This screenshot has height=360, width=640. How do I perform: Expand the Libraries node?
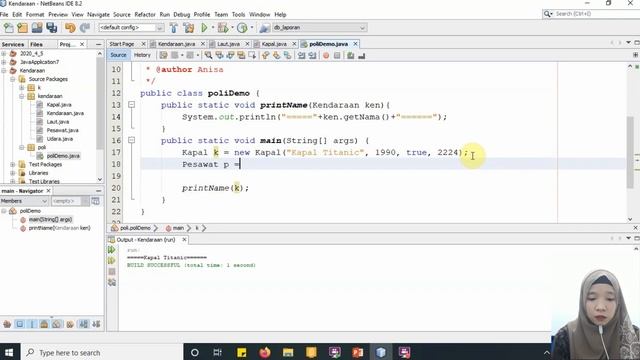tap(13, 173)
